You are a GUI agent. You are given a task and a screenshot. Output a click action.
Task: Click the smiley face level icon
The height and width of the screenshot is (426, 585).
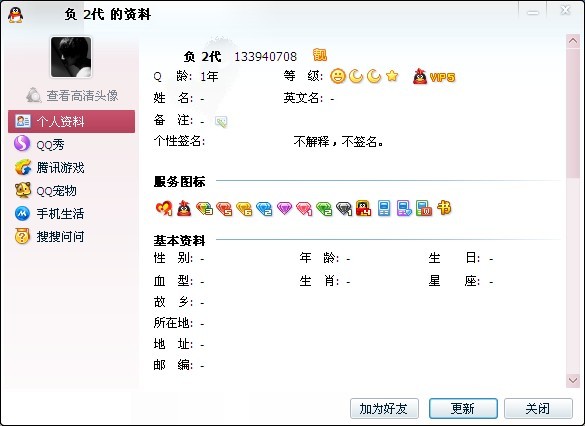click(338, 76)
